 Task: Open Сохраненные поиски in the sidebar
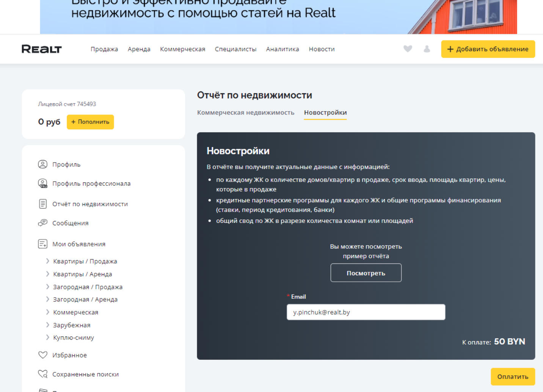pos(86,374)
